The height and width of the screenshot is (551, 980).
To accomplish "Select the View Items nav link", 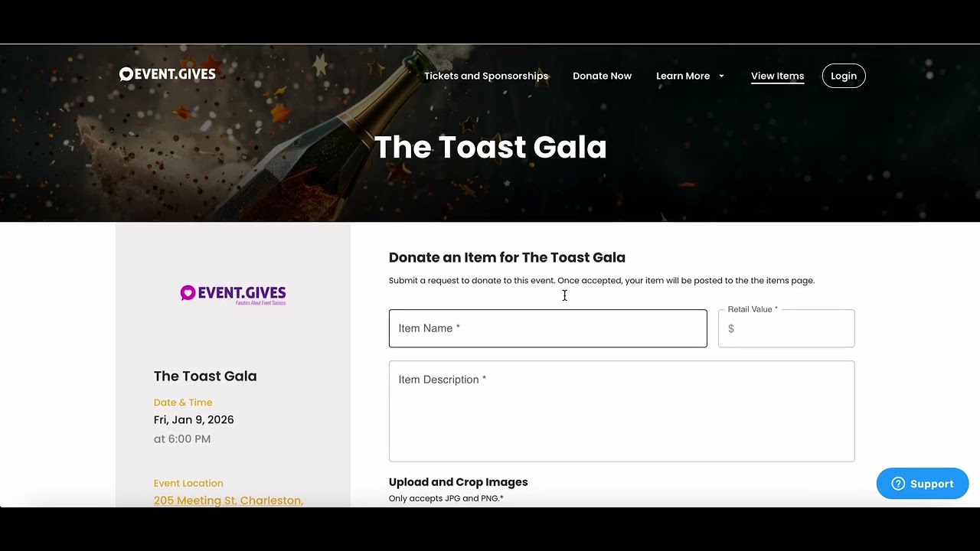I will (777, 76).
